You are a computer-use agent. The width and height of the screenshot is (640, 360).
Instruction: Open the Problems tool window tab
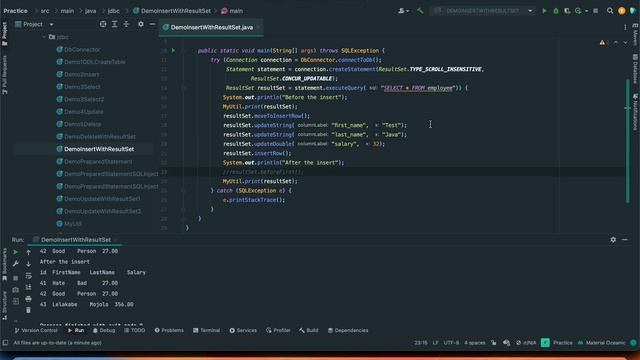coord(169,331)
